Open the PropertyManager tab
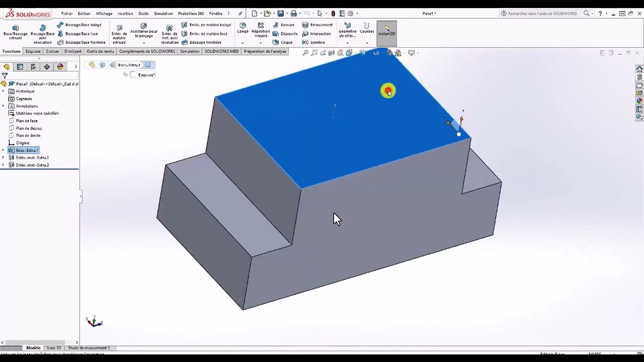 point(20,67)
